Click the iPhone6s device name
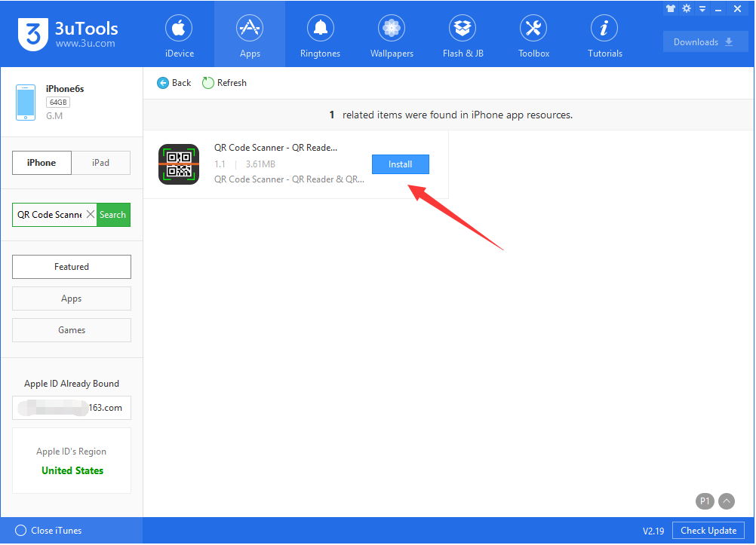 pos(65,89)
